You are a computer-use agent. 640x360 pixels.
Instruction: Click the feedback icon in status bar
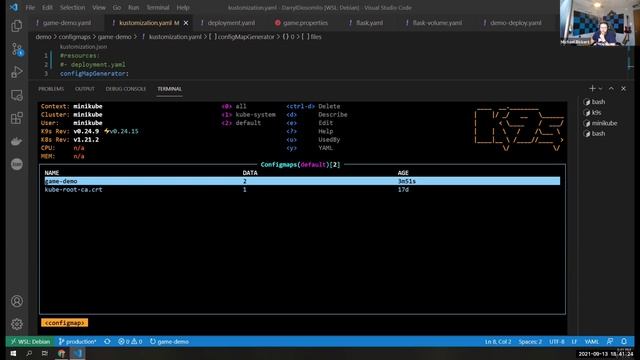click(x=610, y=342)
